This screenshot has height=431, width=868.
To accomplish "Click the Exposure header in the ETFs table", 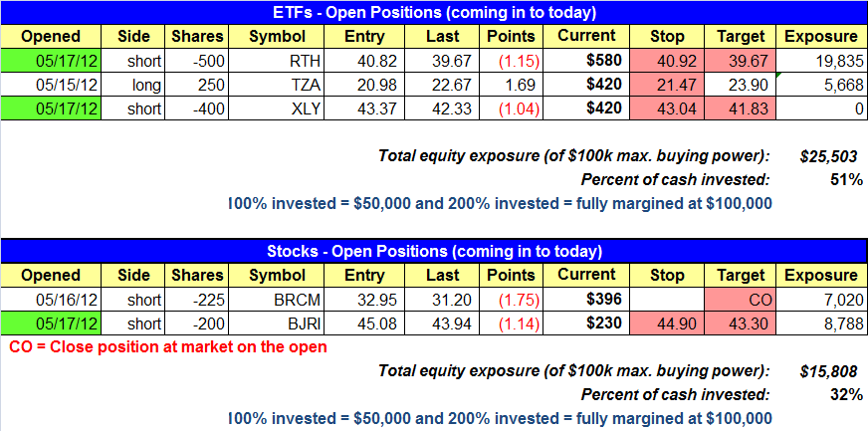I will (821, 37).
